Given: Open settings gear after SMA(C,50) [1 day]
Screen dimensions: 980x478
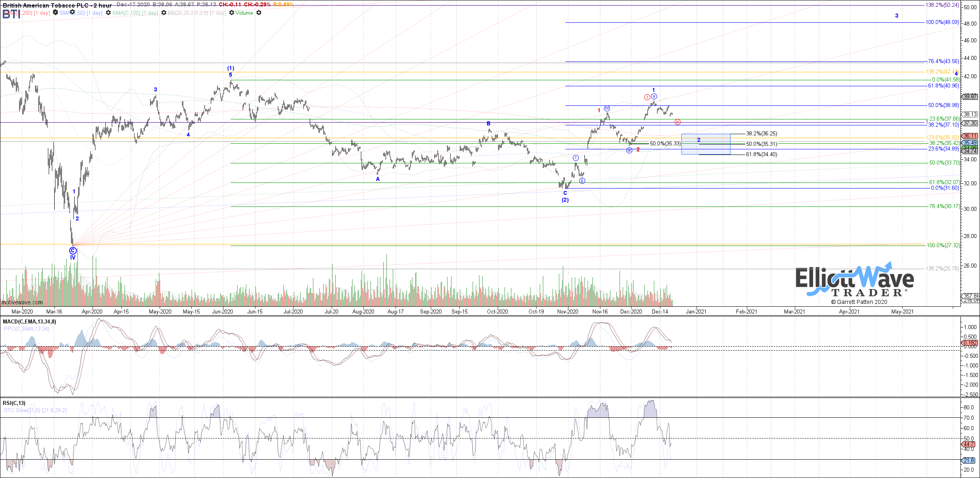Looking at the screenshot, I should click(x=108, y=13).
